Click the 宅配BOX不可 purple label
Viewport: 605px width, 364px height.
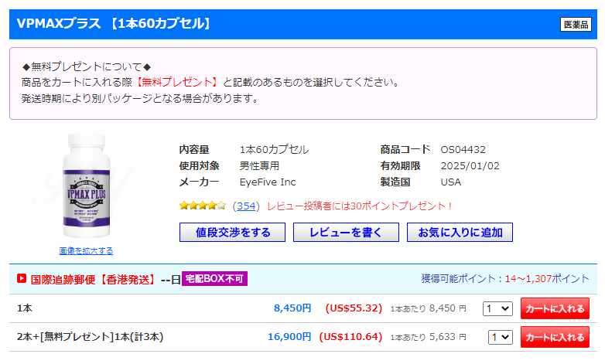click(214, 278)
